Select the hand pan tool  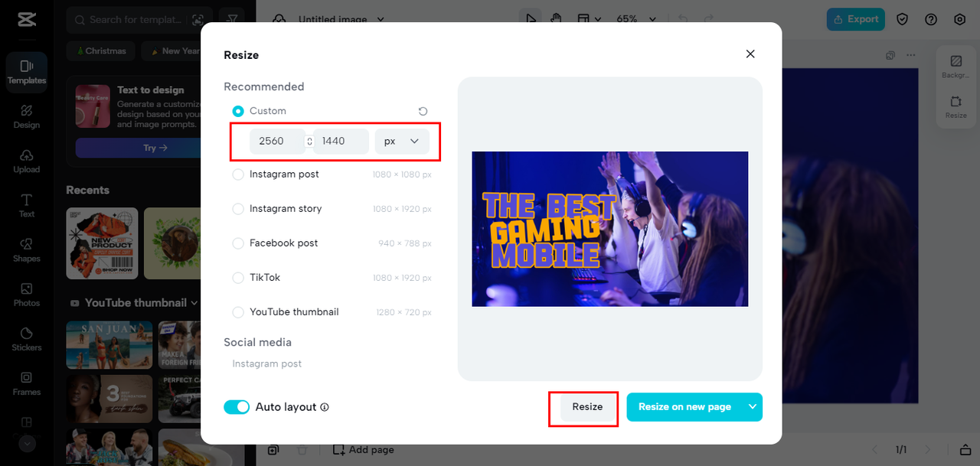pos(555,19)
